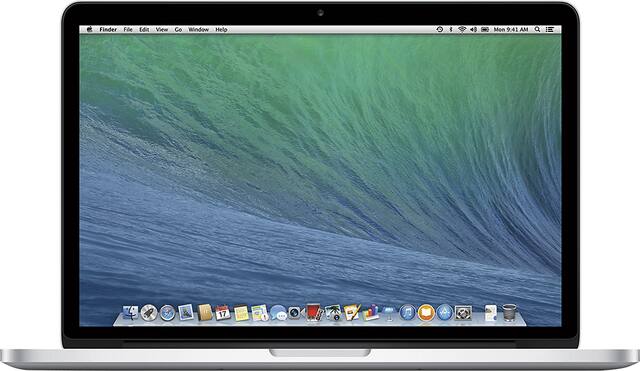Open Notification Center list icon

(550, 29)
